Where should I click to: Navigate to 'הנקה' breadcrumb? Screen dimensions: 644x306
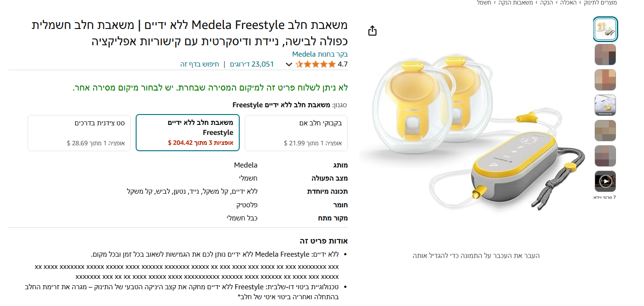click(543, 3)
